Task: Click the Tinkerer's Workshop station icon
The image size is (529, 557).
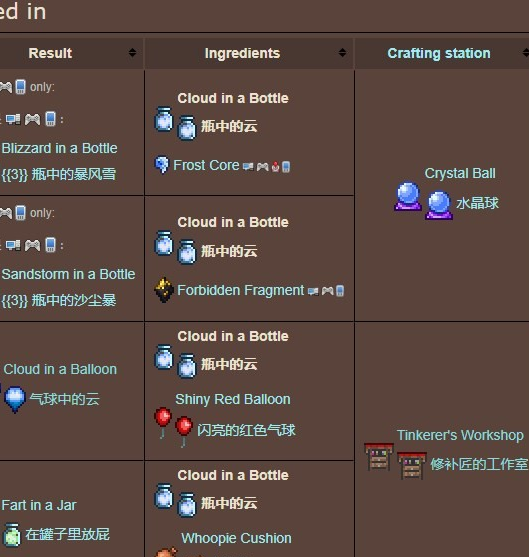Action: pos(379,456)
